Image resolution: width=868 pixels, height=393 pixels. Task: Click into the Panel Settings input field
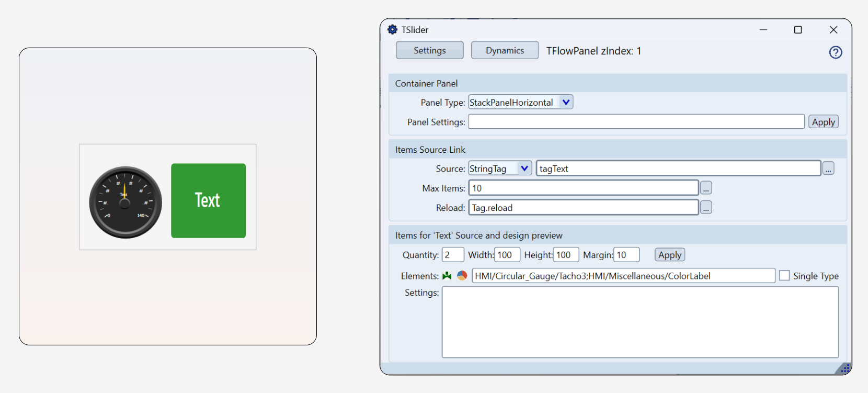[x=636, y=122]
